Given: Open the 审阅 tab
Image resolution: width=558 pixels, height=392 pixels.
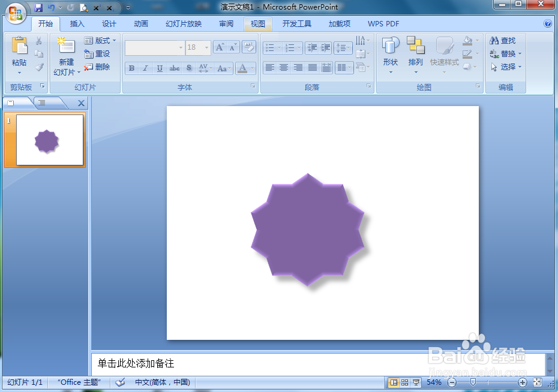Looking at the screenshot, I should point(226,24).
